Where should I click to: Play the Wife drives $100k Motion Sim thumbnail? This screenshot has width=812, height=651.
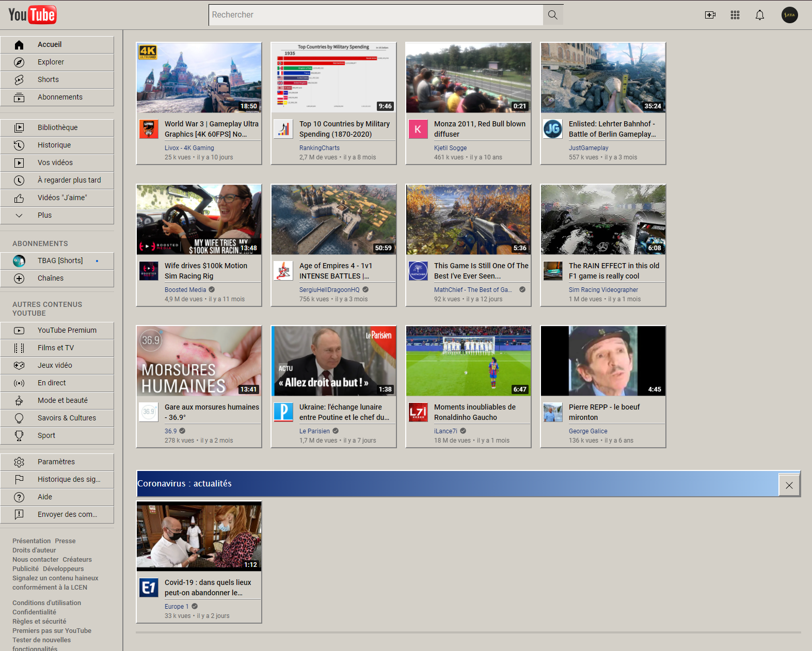tap(199, 220)
